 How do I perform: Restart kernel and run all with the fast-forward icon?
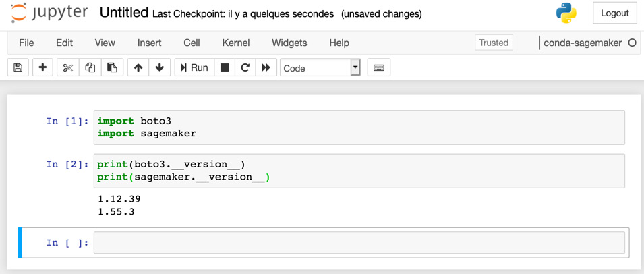[x=266, y=67]
